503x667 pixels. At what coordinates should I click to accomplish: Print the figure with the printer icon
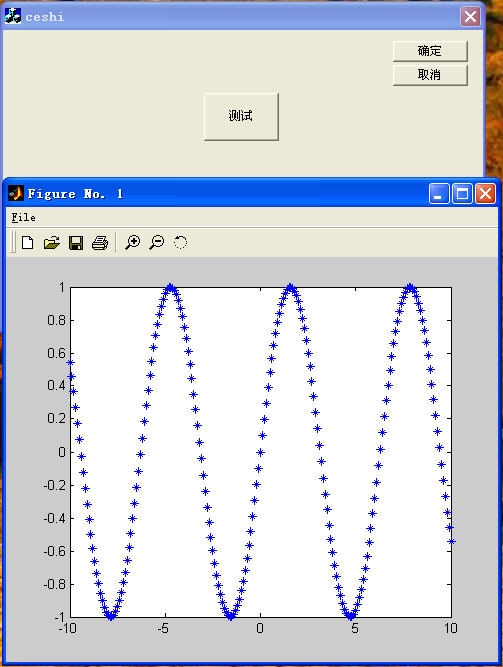coord(100,243)
